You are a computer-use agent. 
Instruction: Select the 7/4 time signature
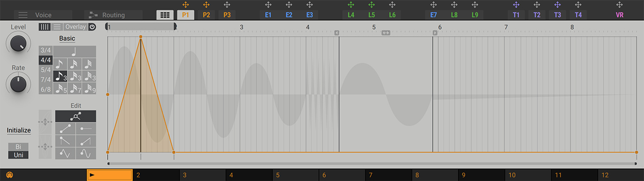click(46, 79)
